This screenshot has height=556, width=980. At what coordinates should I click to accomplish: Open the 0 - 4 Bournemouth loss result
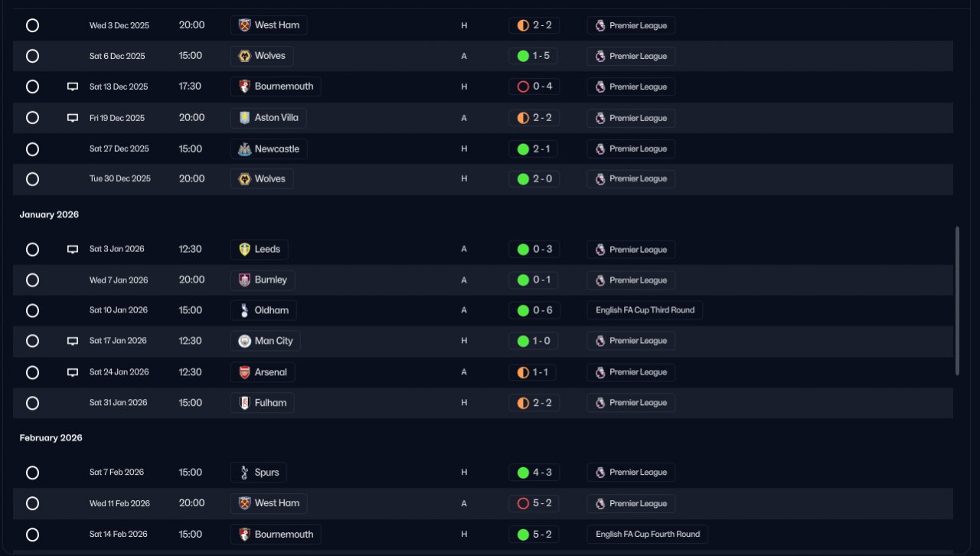click(x=534, y=87)
